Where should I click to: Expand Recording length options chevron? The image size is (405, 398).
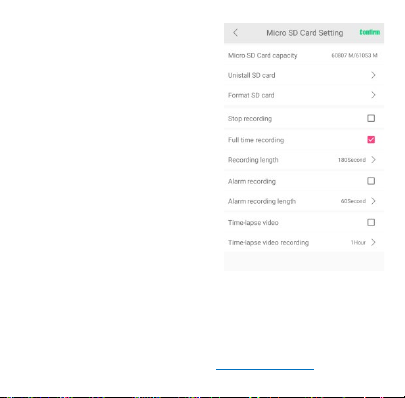[373, 160]
